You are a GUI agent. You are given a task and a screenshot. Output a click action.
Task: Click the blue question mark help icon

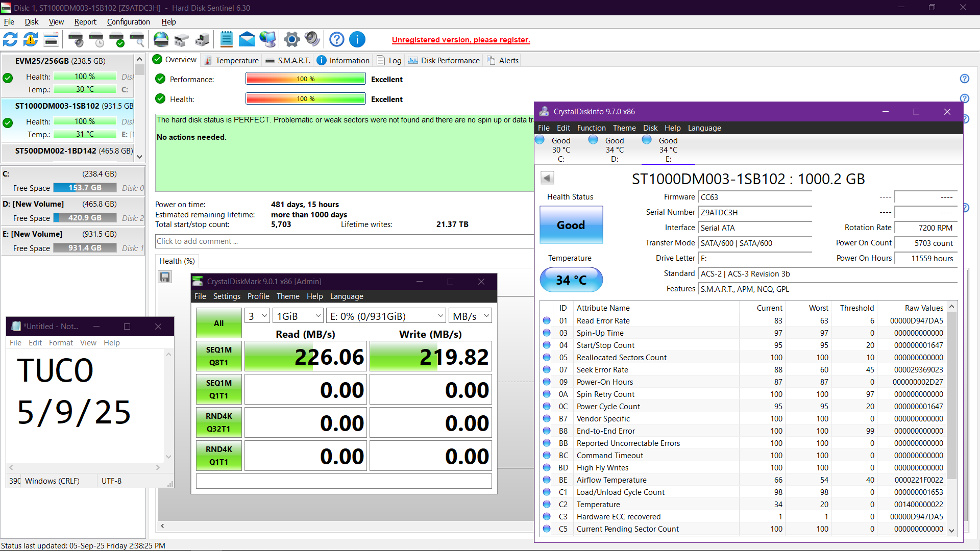[x=337, y=39]
